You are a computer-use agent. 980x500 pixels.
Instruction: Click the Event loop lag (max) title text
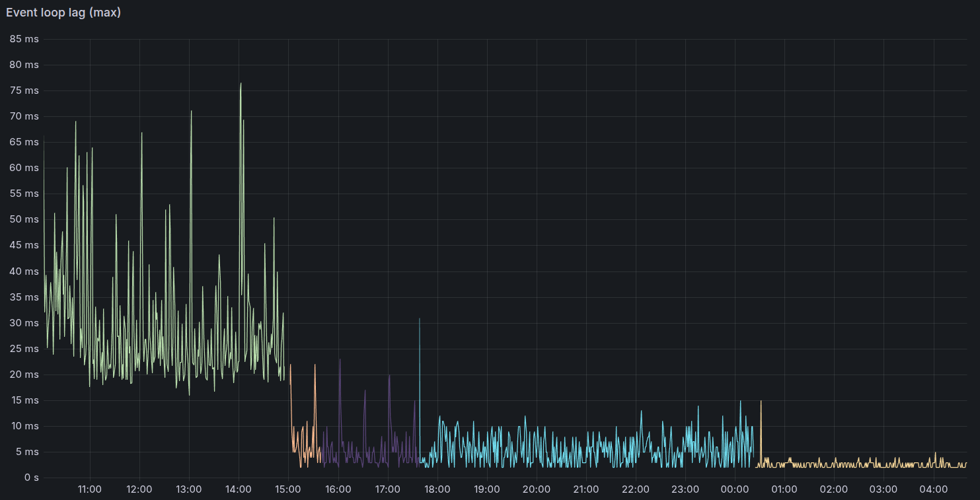[63, 12]
